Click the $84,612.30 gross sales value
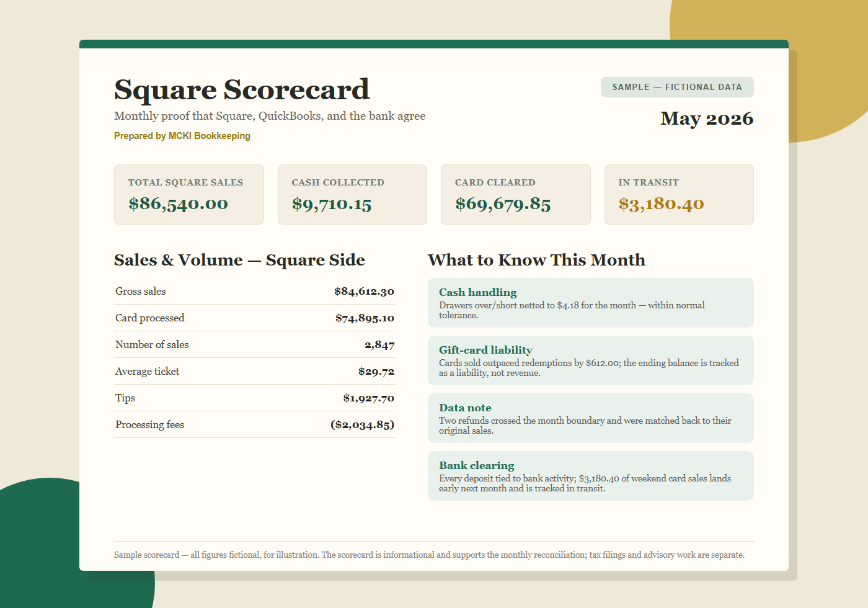The height and width of the screenshot is (608, 868). click(x=364, y=291)
